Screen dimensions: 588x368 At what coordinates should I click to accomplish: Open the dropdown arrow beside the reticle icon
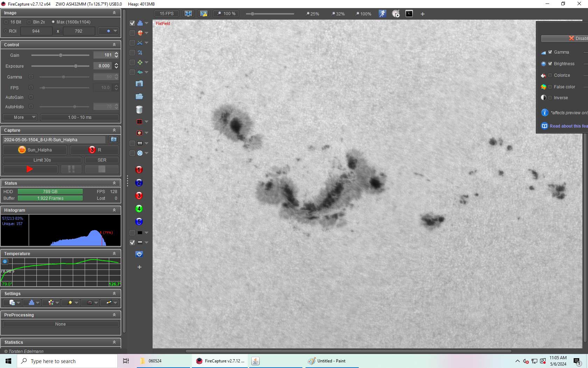pos(147,33)
